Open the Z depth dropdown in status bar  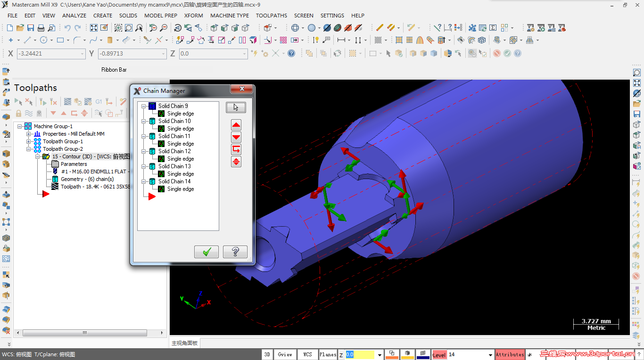[x=380, y=354]
